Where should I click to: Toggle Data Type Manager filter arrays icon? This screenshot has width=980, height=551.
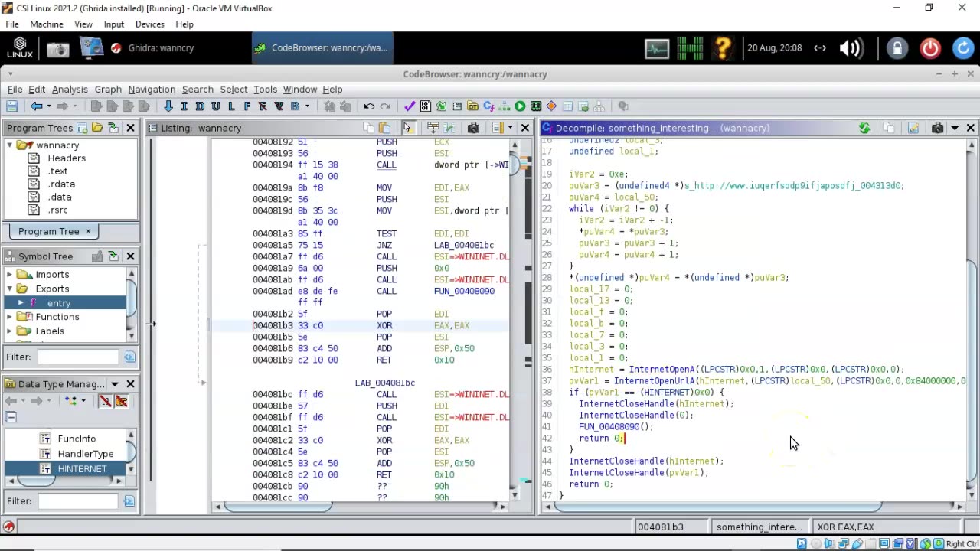click(x=106, y=401)
